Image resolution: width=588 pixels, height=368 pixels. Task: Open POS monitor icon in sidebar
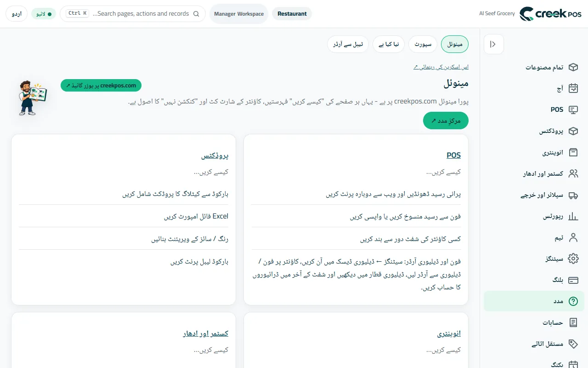pos(573,109)
